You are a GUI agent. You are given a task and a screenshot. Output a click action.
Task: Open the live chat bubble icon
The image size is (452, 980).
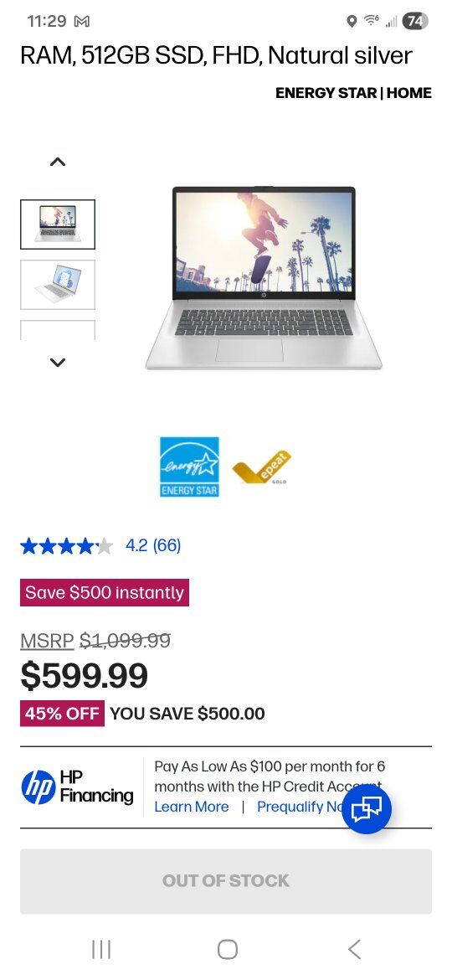click(367, 809)
